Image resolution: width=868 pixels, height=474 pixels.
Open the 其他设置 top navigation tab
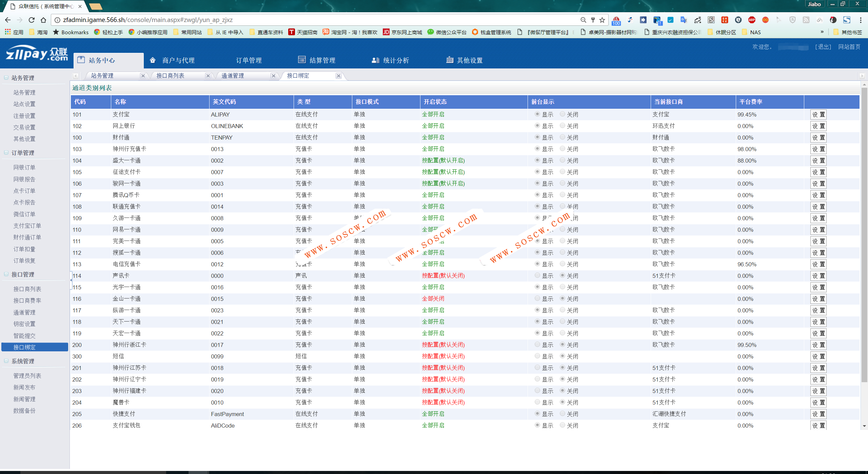(464, 60)
